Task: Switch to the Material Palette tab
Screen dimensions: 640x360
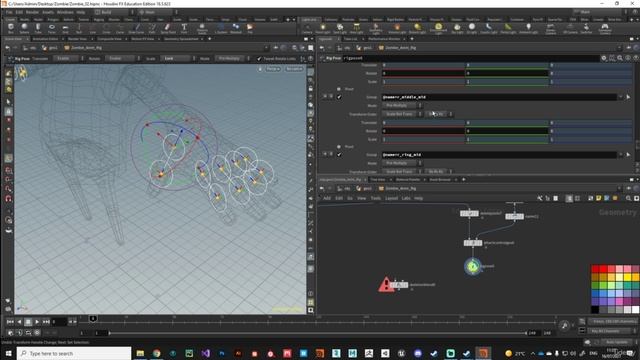Action: coord(408,180)
